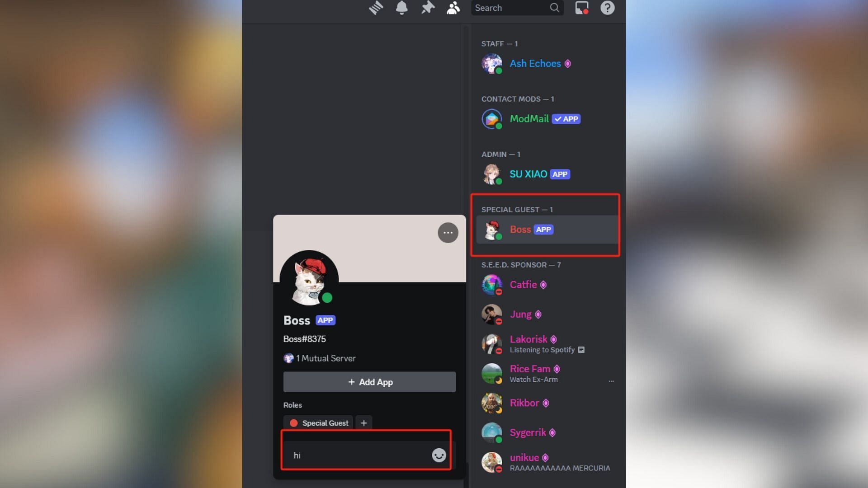
Task: Click Ash Echoes staff member icon
Action: click(x=491, y=64)
